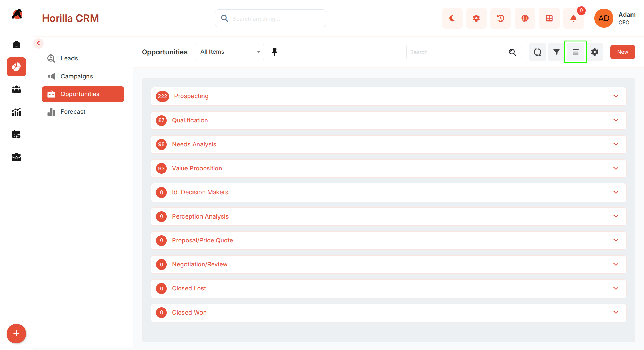This screenshot has width=644, height=350.
Task: Open the language globe icon
Action: (x=525, y=18)
